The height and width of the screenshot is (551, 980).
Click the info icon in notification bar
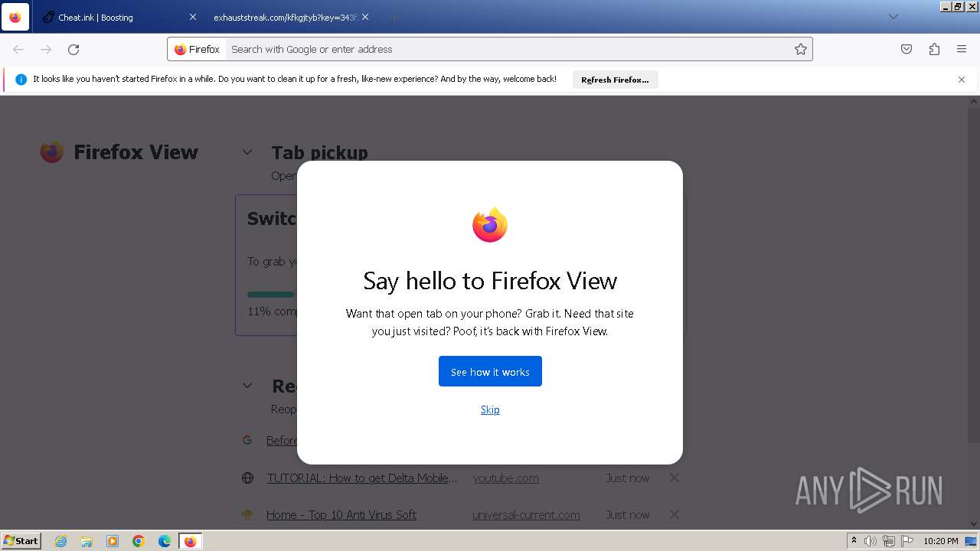pyautogui.click(x=21, y=80)
